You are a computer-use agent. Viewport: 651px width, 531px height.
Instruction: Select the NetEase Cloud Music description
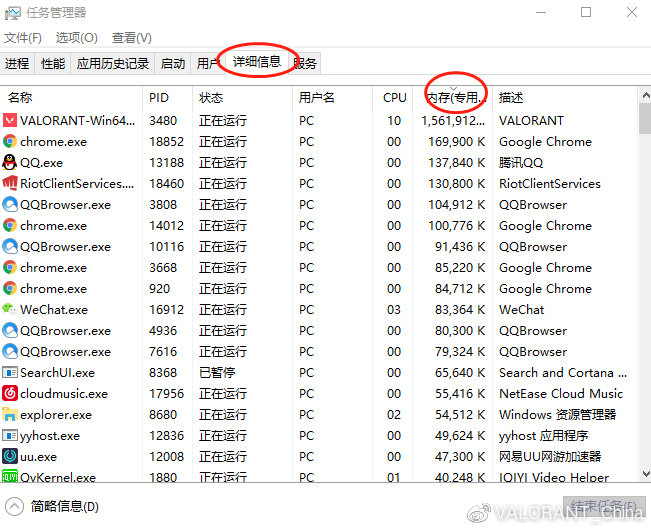(x=561, y=394)
